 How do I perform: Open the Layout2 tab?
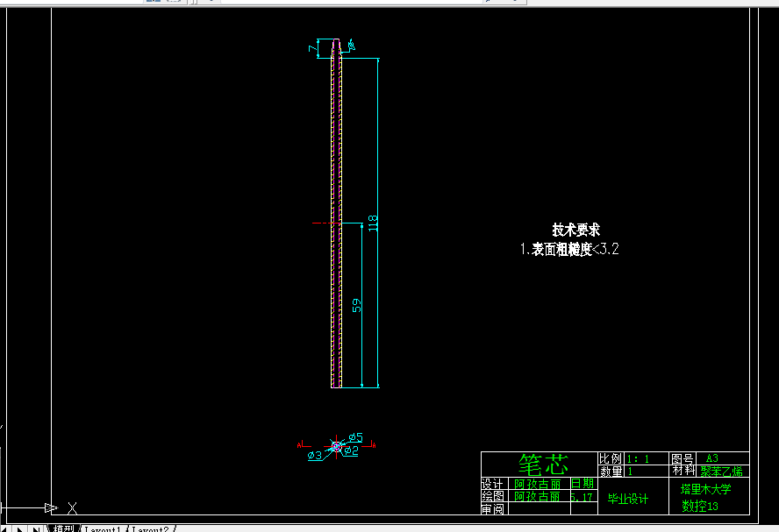pyautogui.click(x=151, y=528)
